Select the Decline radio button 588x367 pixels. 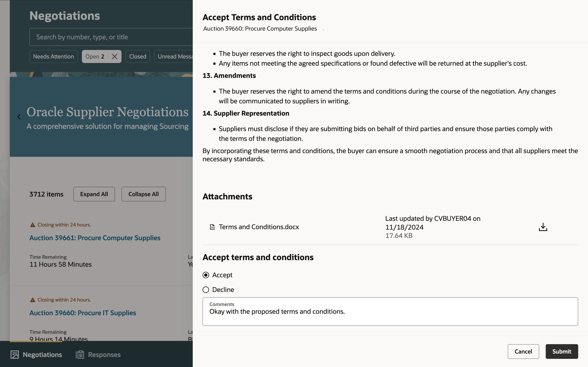click(206, 290)
